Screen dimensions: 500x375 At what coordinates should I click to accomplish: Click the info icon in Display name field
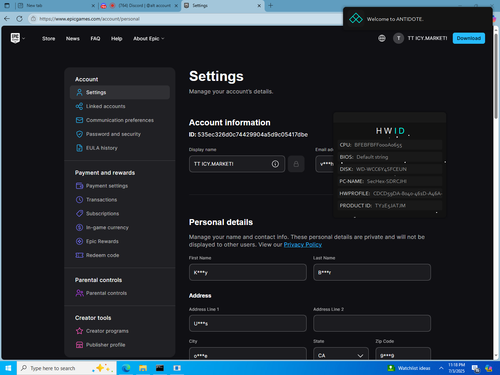click(x=275, y=164)
